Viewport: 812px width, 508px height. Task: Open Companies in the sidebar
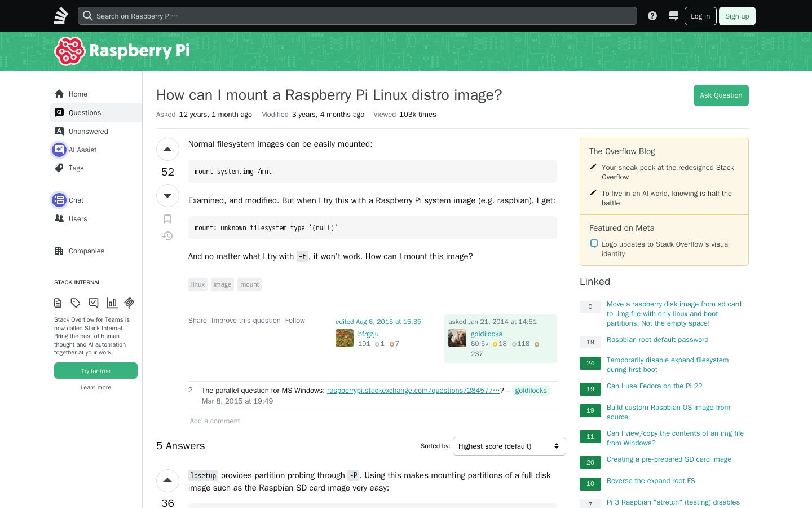pyautogui.click(x=96, y=251)
